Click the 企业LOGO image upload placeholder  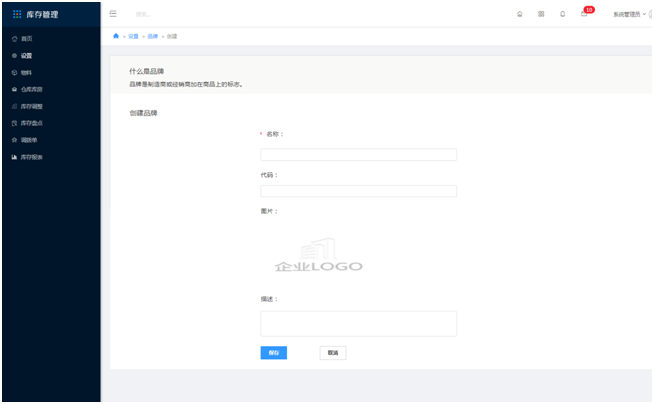click(318, 255)
